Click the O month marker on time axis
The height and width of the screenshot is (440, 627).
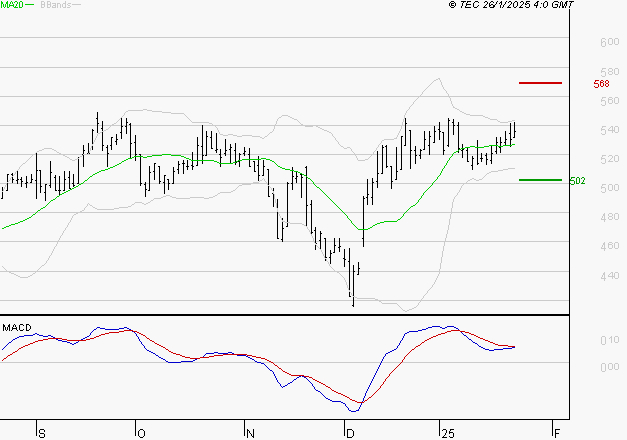coord(141,434)
